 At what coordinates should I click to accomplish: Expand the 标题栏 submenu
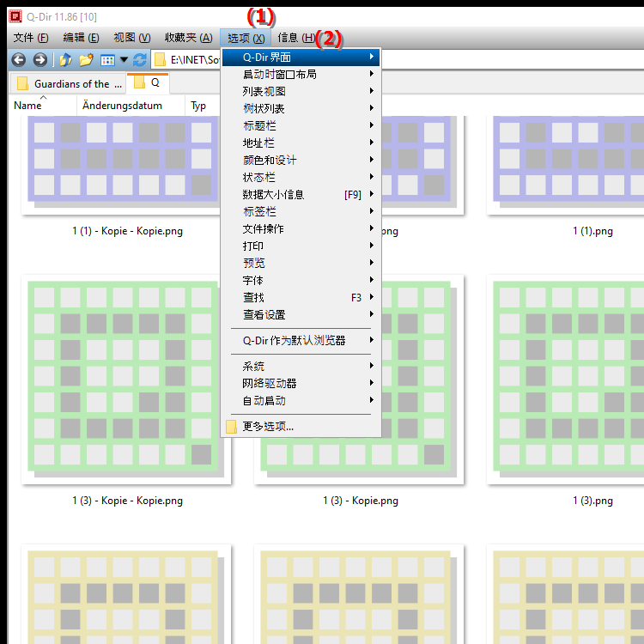301,125
